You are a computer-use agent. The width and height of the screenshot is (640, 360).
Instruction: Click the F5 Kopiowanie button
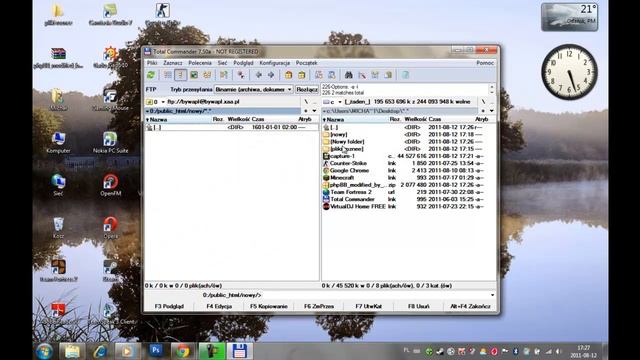pyautogui.click(x=269, y=306)
